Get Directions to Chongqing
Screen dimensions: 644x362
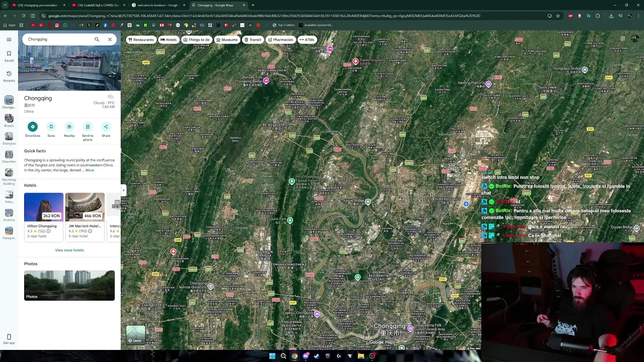[33, 130]
